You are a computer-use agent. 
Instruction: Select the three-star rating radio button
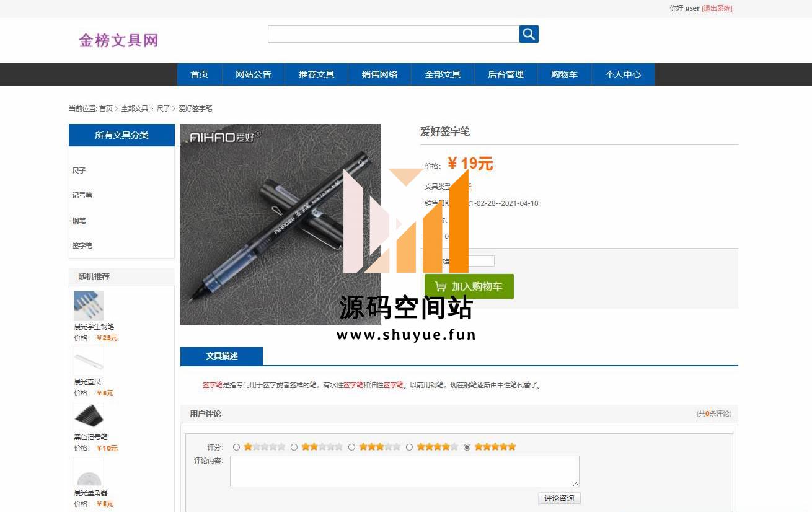(x=351, y=447)
